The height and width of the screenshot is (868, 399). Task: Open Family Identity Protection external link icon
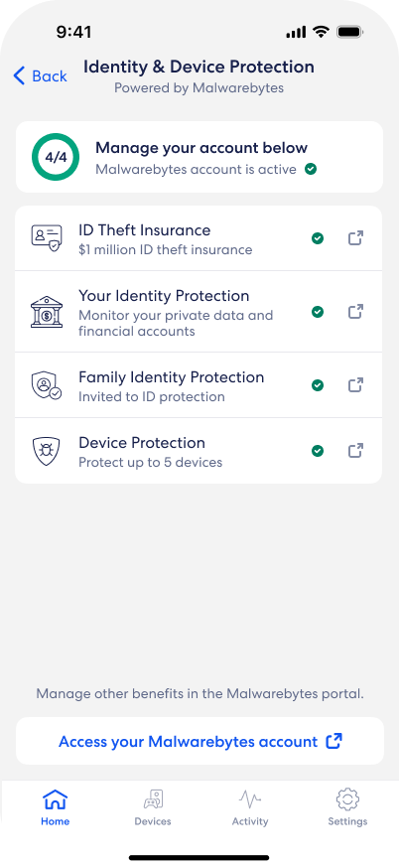(x=355, y=384)
